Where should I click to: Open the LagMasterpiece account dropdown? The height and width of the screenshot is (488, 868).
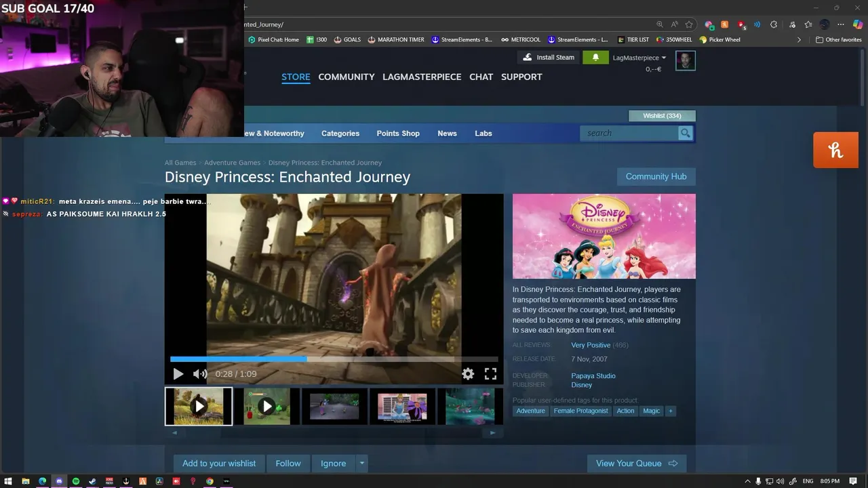coord(639,58)
